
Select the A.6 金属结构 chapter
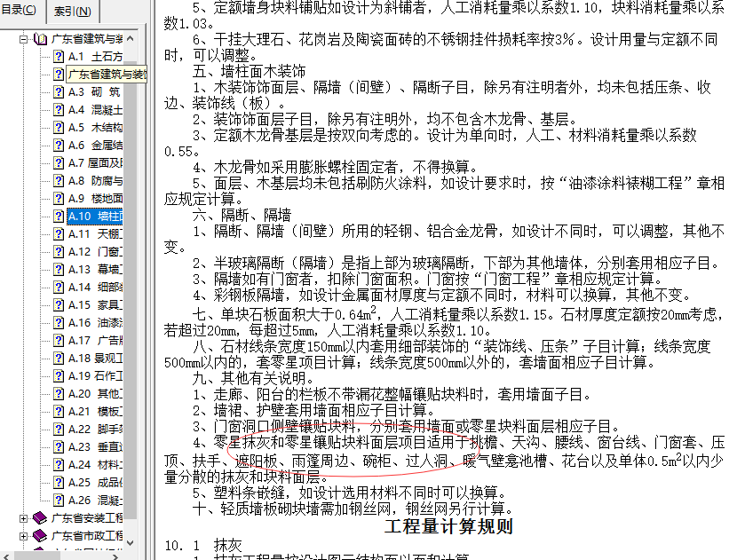[x=95, y=146]
